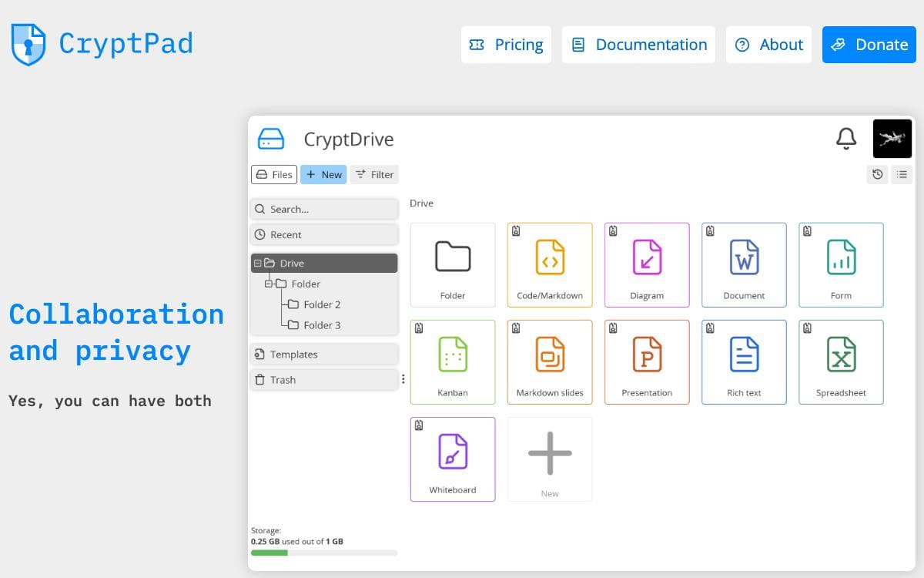Create a Document pad
The width and height of the screenshot is (924, 578).
pos(744,265)
